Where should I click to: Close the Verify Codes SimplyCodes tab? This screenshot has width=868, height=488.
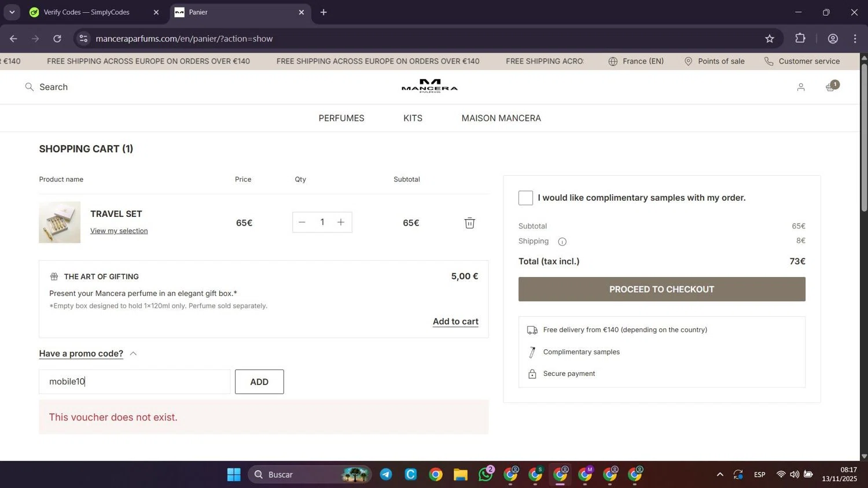click(x=156, y=12)
